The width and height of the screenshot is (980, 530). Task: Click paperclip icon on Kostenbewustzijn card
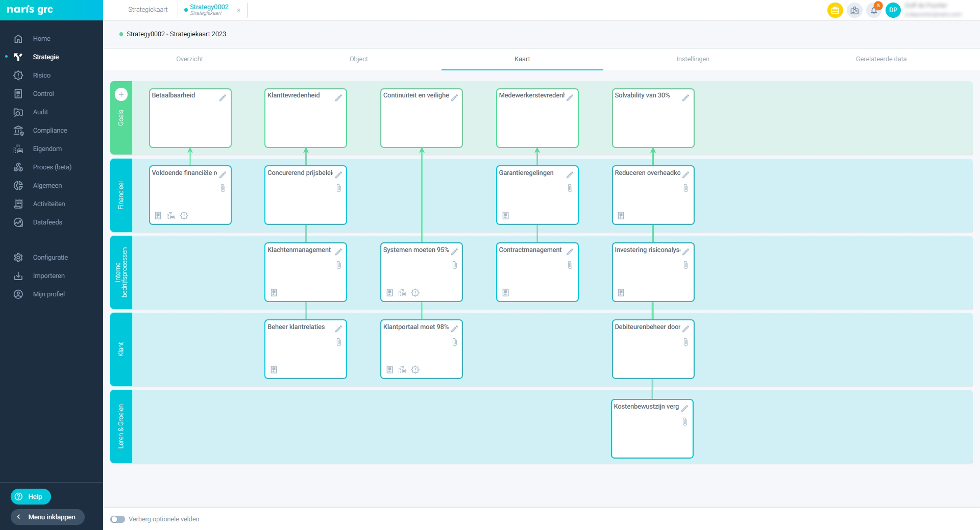click(684, 422)
